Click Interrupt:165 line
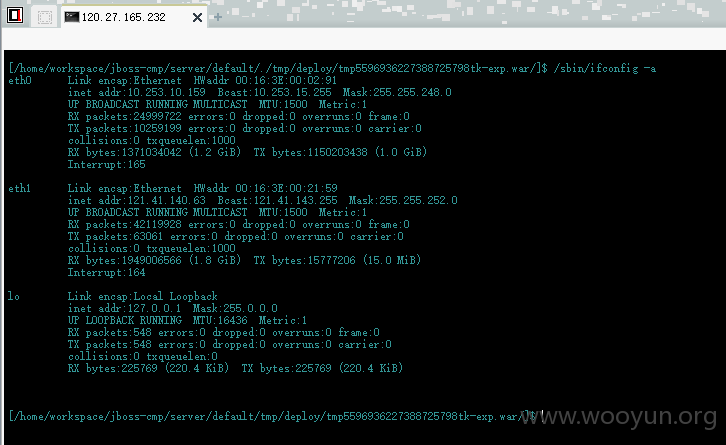 click(106, 165)
